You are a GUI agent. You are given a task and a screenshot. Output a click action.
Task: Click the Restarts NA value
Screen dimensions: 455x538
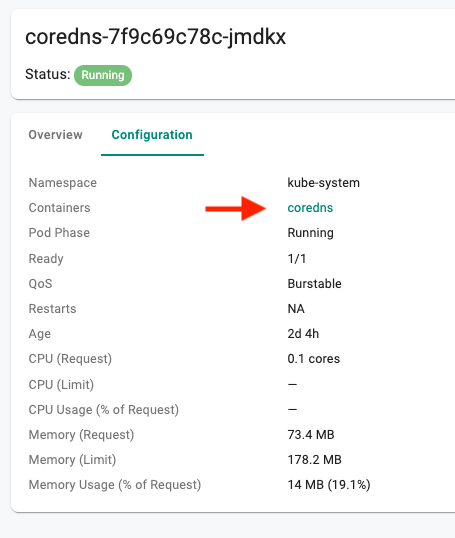click(296, 309)
